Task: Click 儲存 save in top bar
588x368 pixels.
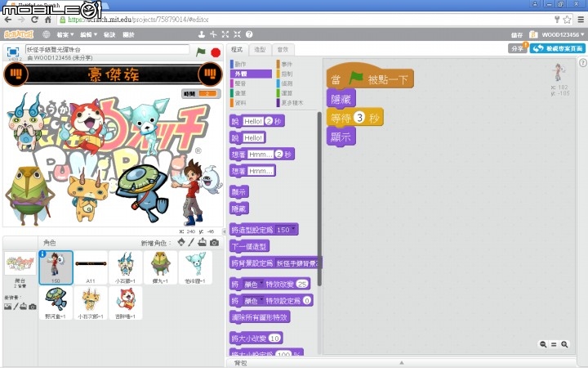Action: [517, 34]
